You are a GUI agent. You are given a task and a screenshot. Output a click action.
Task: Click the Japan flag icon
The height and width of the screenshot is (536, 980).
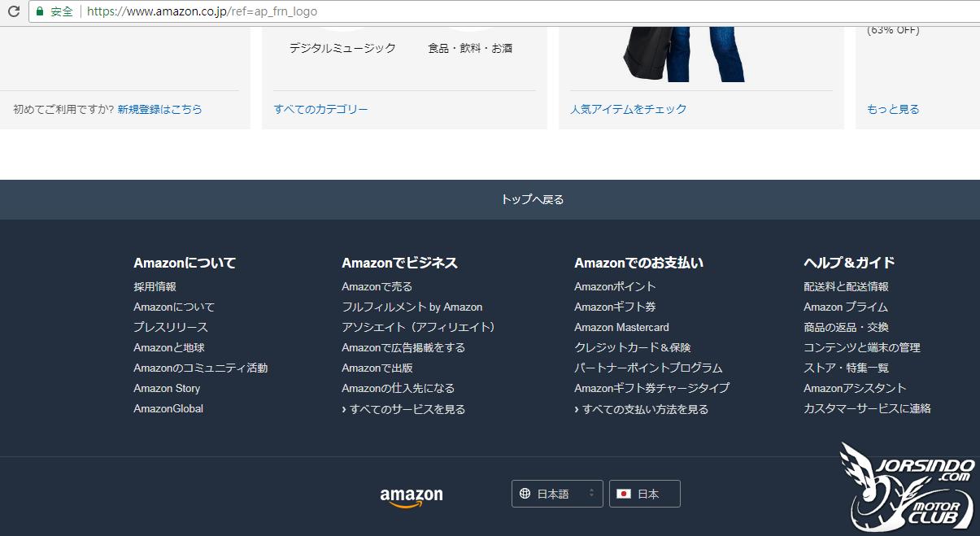tap(623, 493)
